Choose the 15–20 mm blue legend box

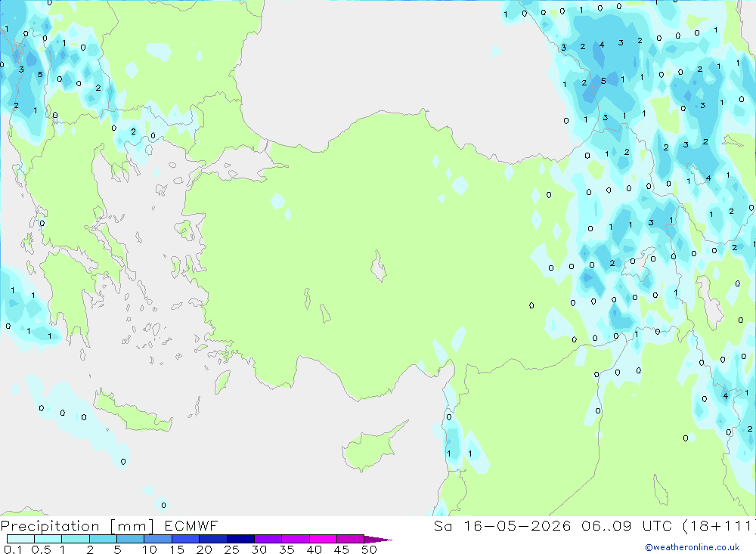coord(185,539)
